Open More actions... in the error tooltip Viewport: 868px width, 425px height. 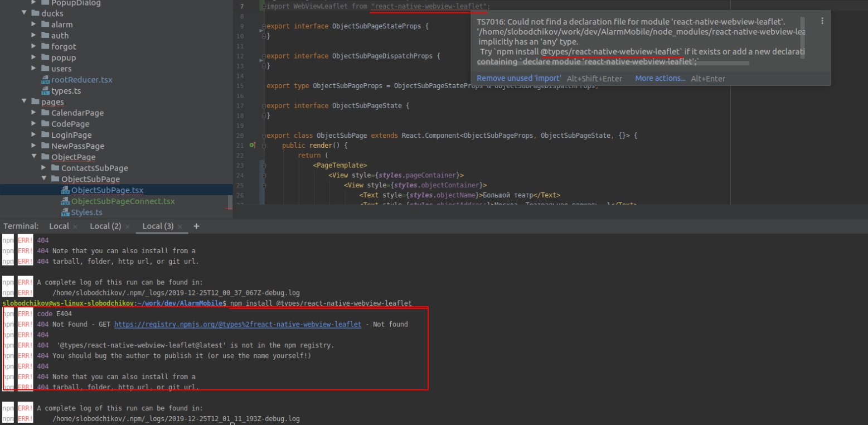pos(660,79)
